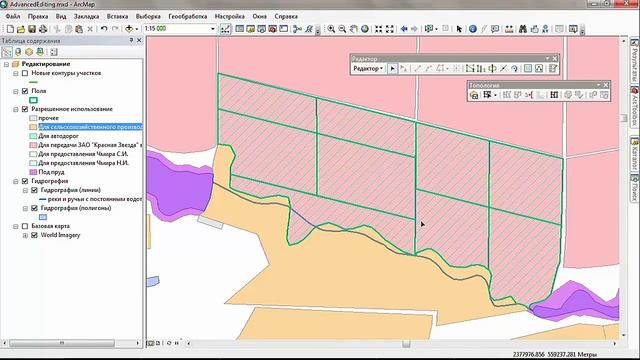Select the Zoom Out tool
The width and height of the screenshot is (640, 360).
[x=342, y=29]
